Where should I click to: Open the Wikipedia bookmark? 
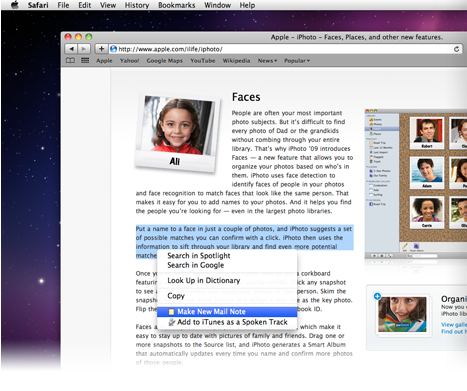(236, 61)
